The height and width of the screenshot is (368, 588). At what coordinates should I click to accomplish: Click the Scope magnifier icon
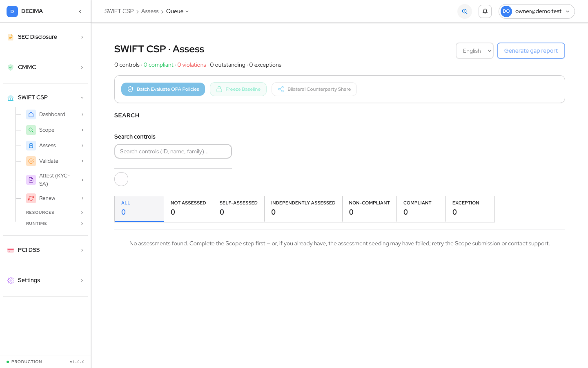[x=31, y=130]
